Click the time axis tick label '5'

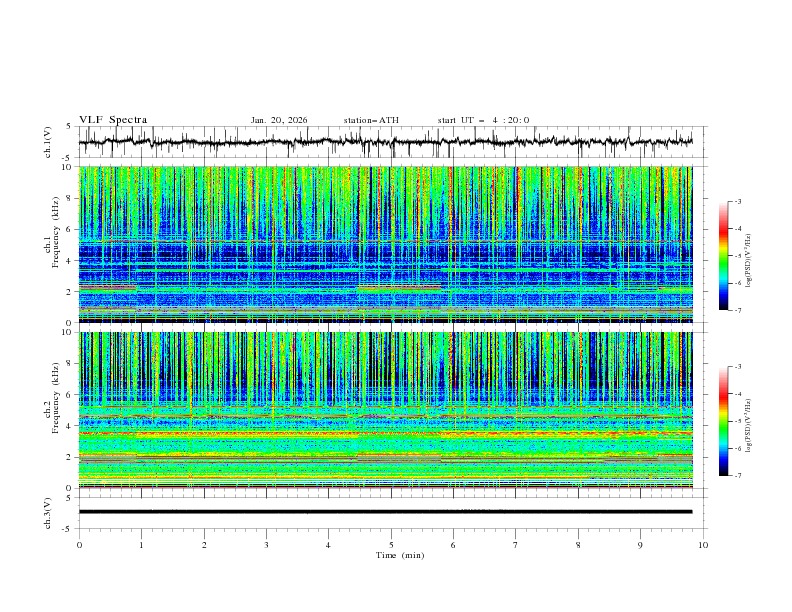pyautogui.click(x=391, y=545)
